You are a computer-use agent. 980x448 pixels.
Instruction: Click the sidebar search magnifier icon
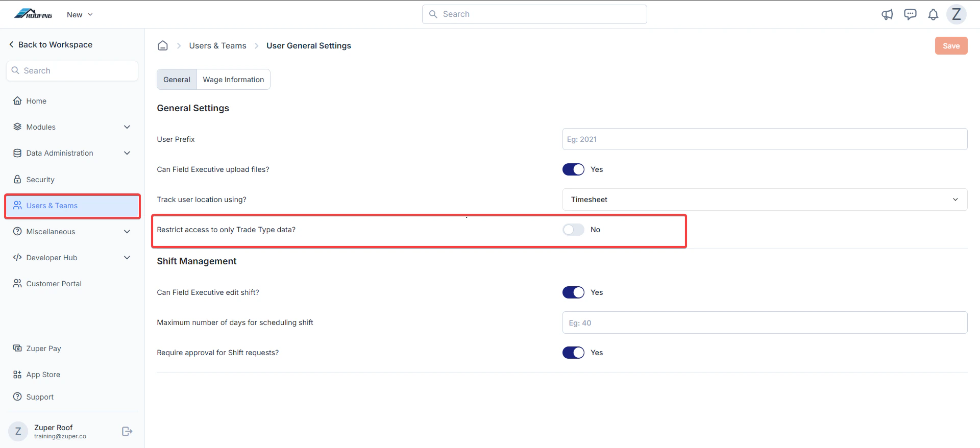pyautogui.click(x=15, y=70)
